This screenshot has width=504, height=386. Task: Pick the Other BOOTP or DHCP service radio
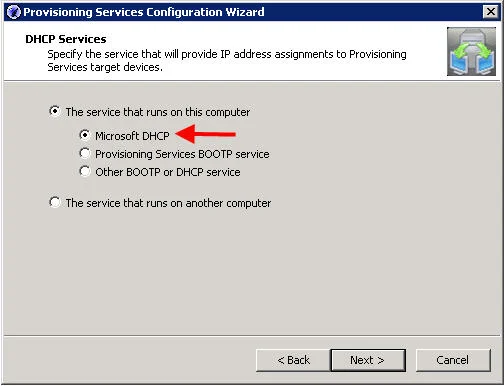click(85, 171)
